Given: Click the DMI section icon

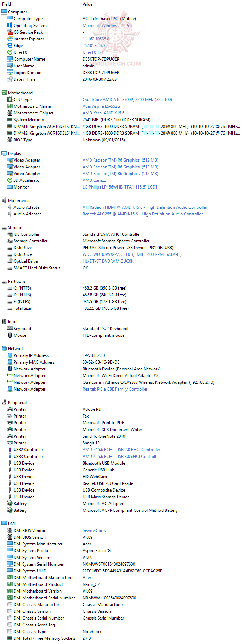Looking at the screenshot, I should [4, 523].
